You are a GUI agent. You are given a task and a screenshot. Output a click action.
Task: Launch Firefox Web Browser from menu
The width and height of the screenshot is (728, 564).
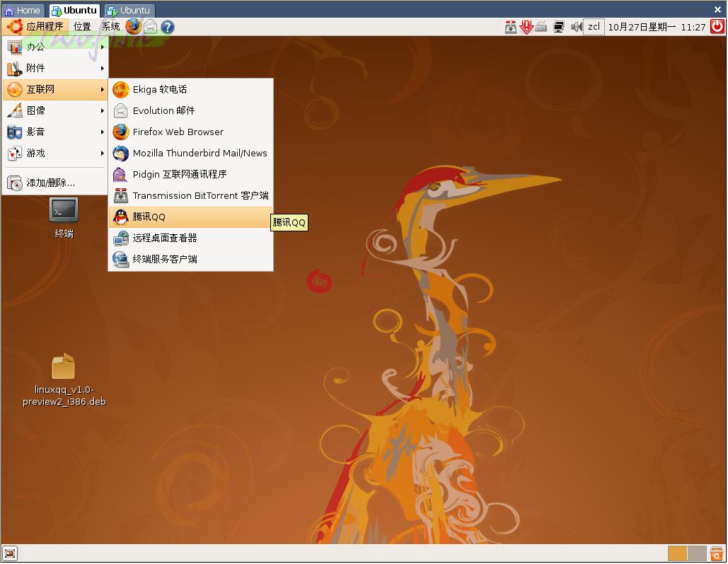pyautogui.click(x=191, y=132)
